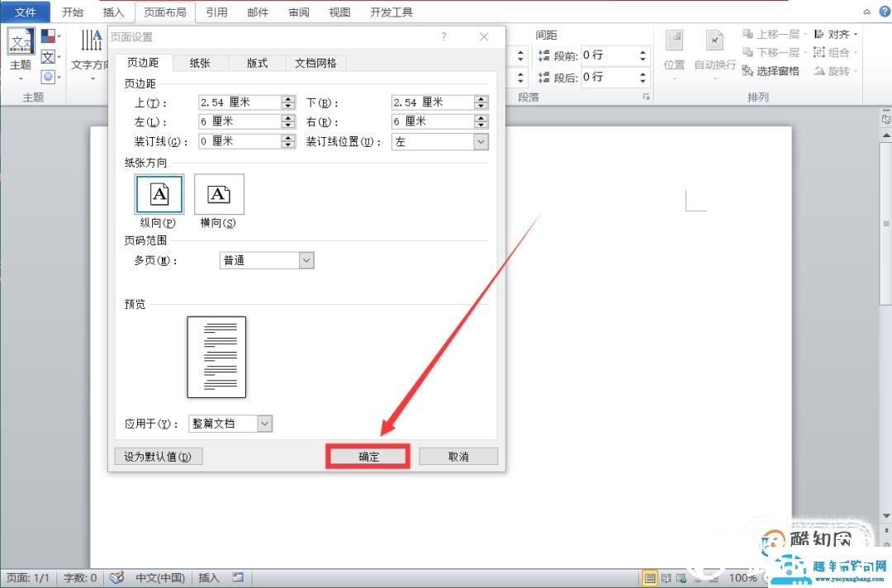Open the 对齐 align menu
The image size is (892, 588).
pos(835,34)
